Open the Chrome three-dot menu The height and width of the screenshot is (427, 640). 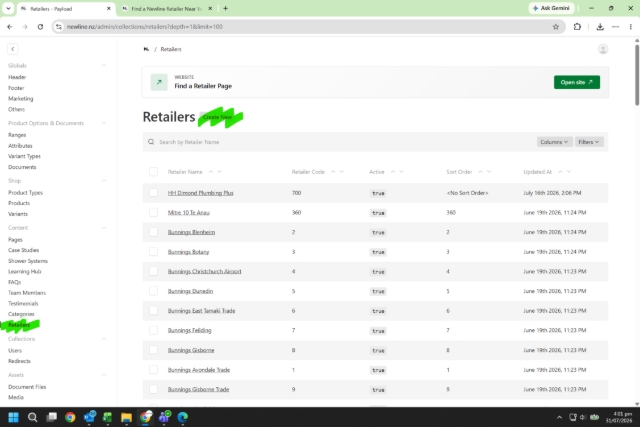coord(631,27)
